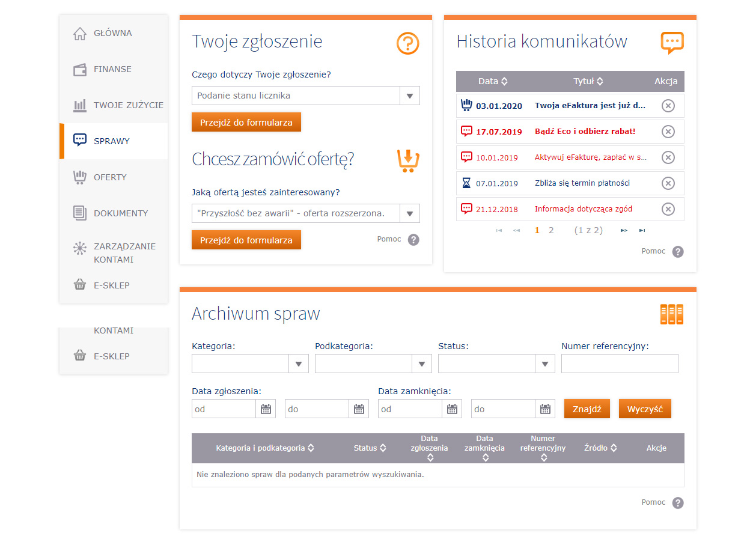This screenshot has width=756, height=536.
Task: Open the Kategoria dropdown
Action: click(x=299, y=363)
